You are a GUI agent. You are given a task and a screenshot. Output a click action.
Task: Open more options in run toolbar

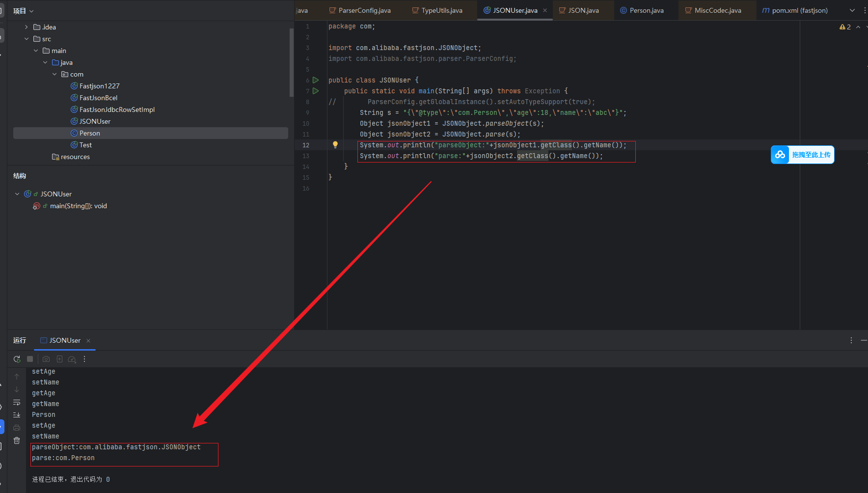point(84,359)
